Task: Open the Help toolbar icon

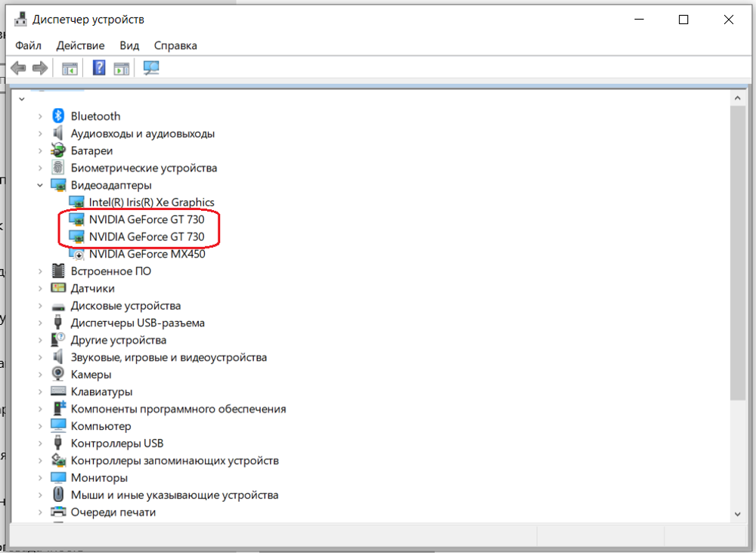Action: [98, 67]
